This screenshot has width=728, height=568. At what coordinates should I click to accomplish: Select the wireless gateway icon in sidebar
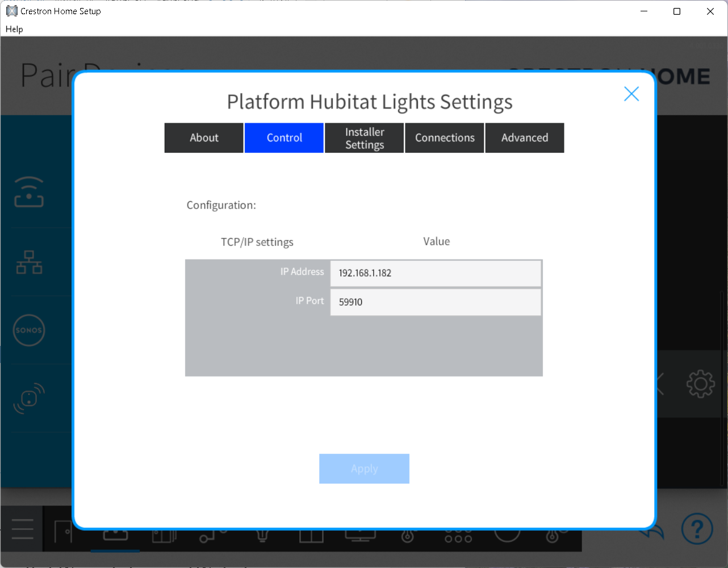pyautogui.click(x=29, y=193)
